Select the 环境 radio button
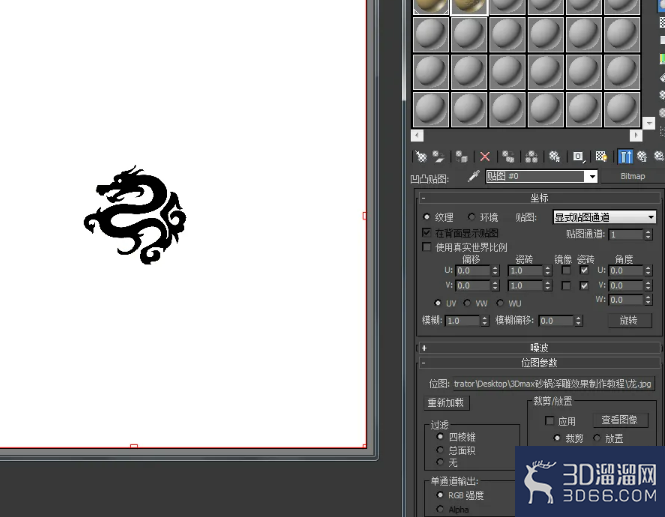 pyautogui.click(x=471, y=217)
